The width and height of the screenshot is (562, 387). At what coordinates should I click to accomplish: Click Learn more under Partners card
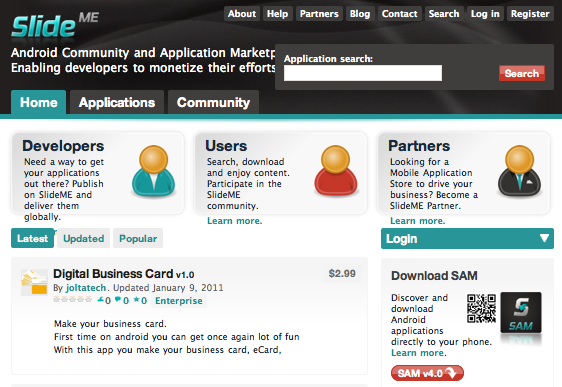tap(418, 221)
